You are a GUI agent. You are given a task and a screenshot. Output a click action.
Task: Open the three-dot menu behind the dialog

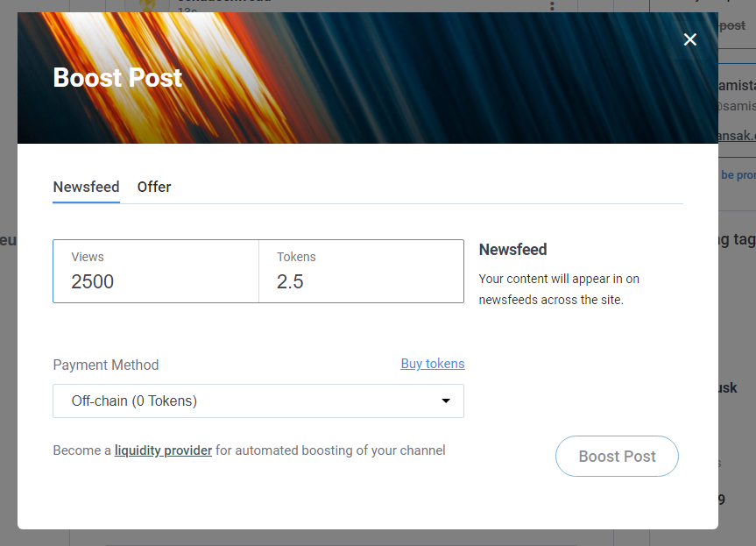552,6
